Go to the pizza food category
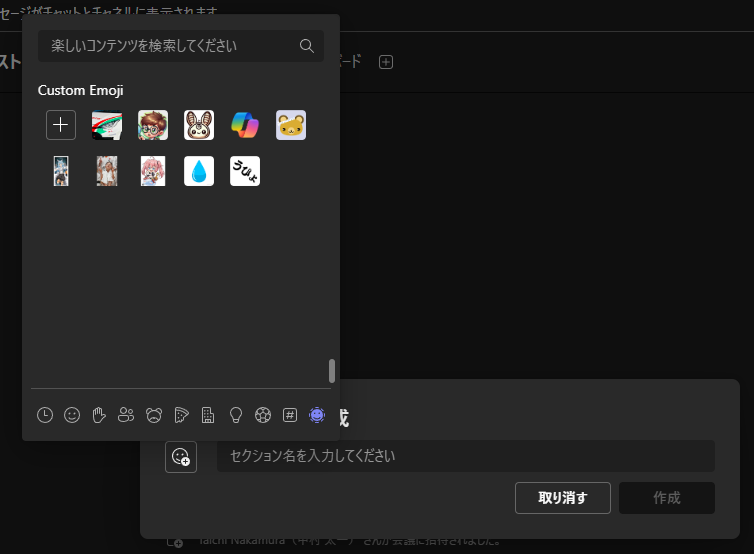The image size is (754, 554). pos(181,415)
